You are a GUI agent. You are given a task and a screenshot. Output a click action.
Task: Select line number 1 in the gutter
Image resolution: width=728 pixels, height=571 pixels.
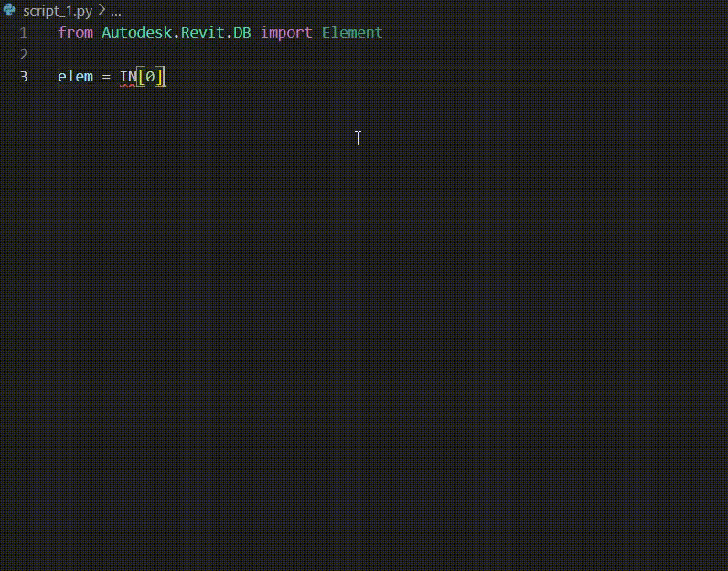[x=24, y=33]
